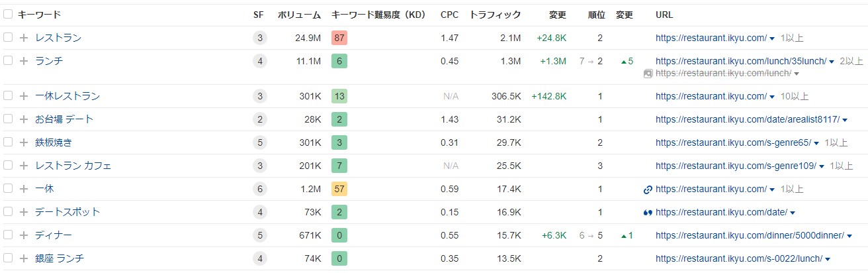Click the 24.9M volume value

tap(308, 38)
